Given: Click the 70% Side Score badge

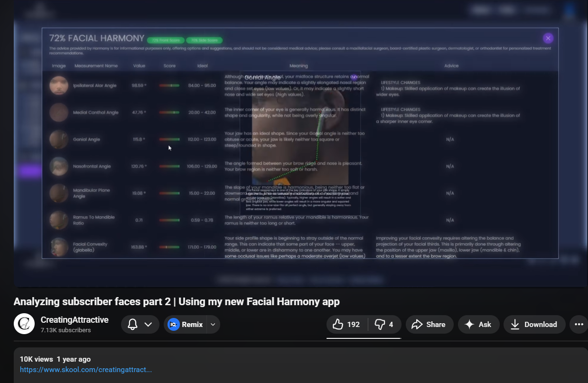Looking at the screenshot, I should tap(204, 40).
